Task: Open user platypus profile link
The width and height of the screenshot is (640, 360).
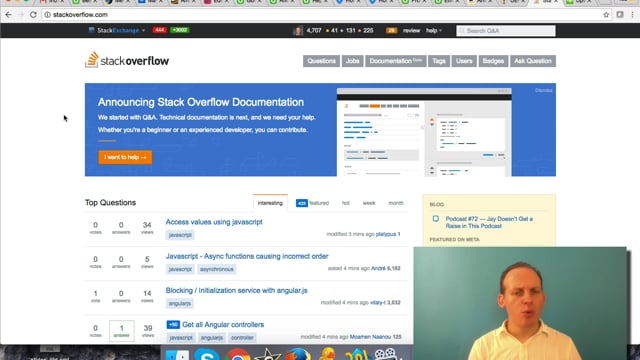Action: pos(386,234)
